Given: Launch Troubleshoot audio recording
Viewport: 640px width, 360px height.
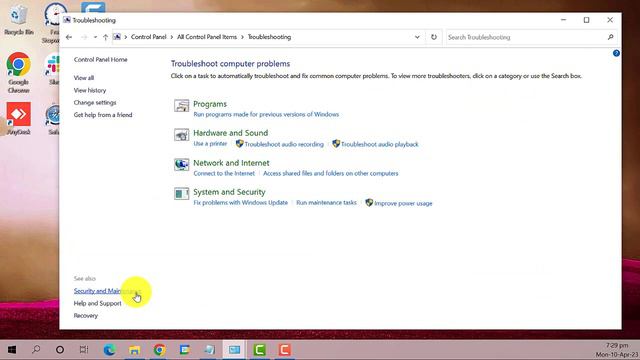Looking at the screenshot, I should (280, 144).
